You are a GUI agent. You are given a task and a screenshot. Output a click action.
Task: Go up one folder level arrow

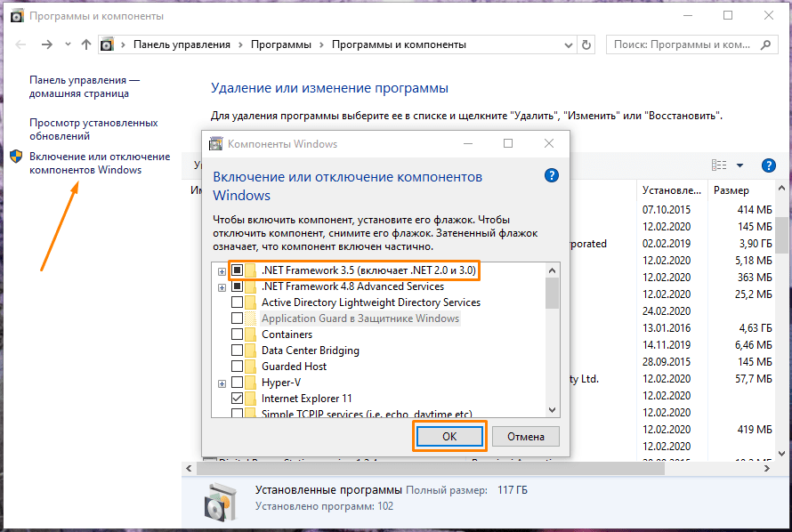pyautogui.click(x=85, y=44)
